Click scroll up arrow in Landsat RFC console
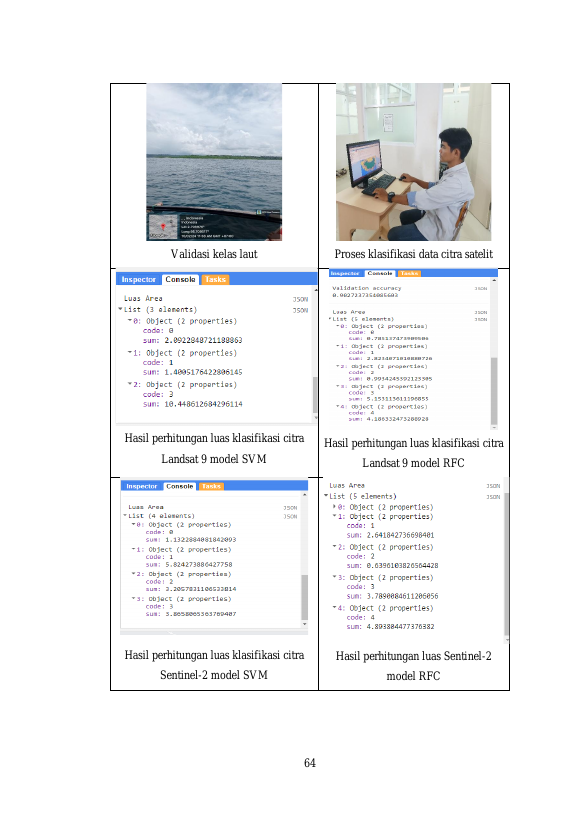Screen dimensions: 579x819 tap(494, 280)
